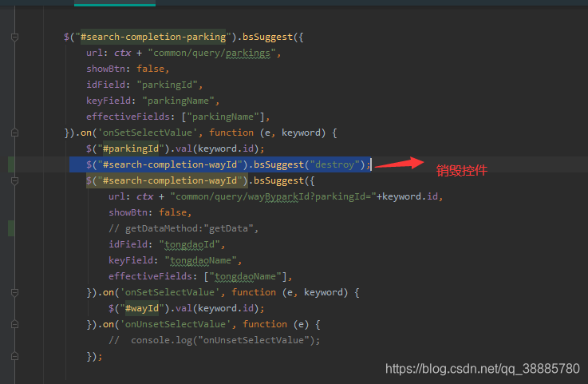Click the "#parkingId" selector string

tap(131, 148)
